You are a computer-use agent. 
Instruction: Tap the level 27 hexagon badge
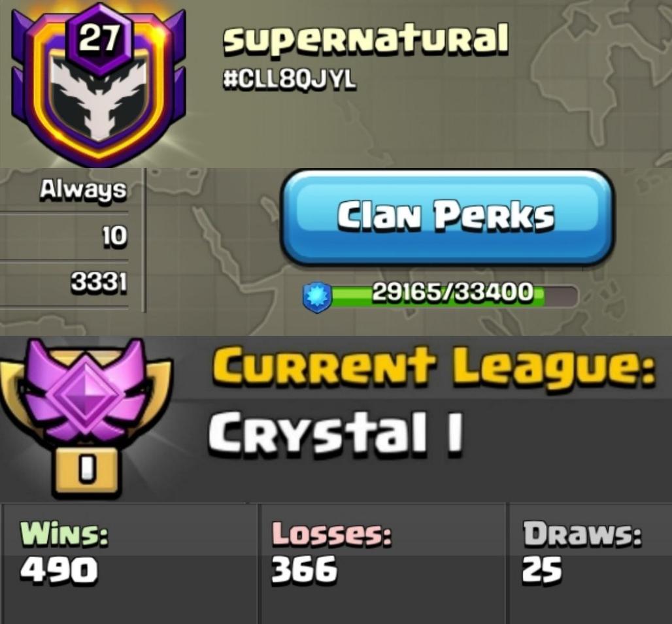click(x=99, y=39)
